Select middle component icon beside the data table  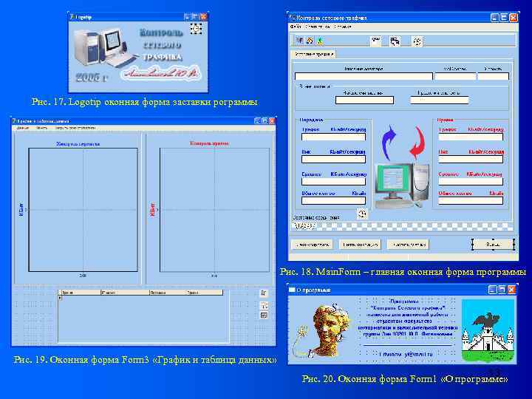(x=264, y=304)
